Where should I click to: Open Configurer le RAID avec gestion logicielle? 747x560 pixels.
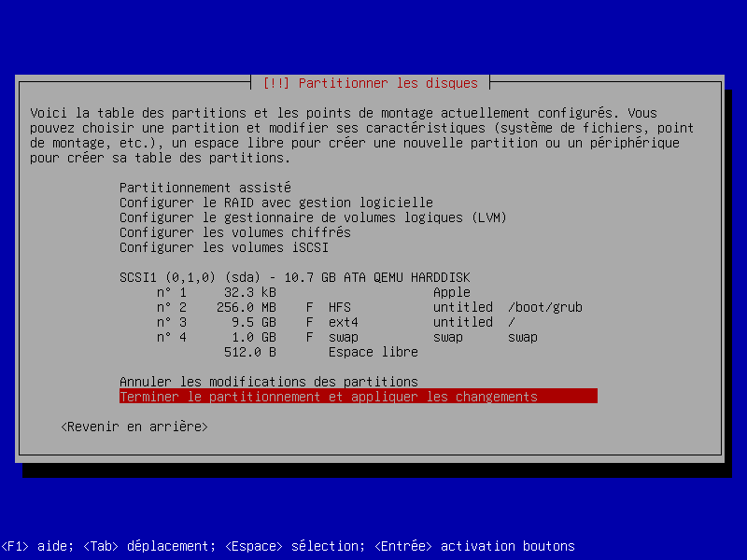tap(275, 203)
